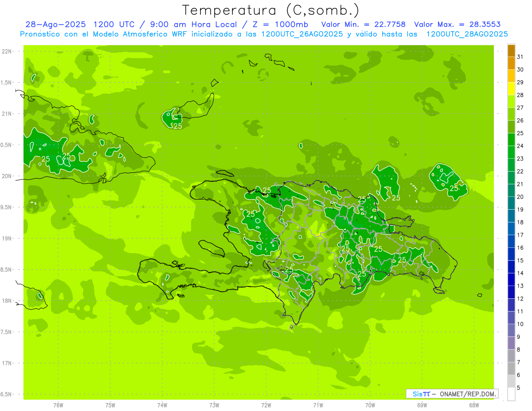The image size is (532, 411).
Task: Click the legend color band between 10 and 11
Action: (511, 318)
